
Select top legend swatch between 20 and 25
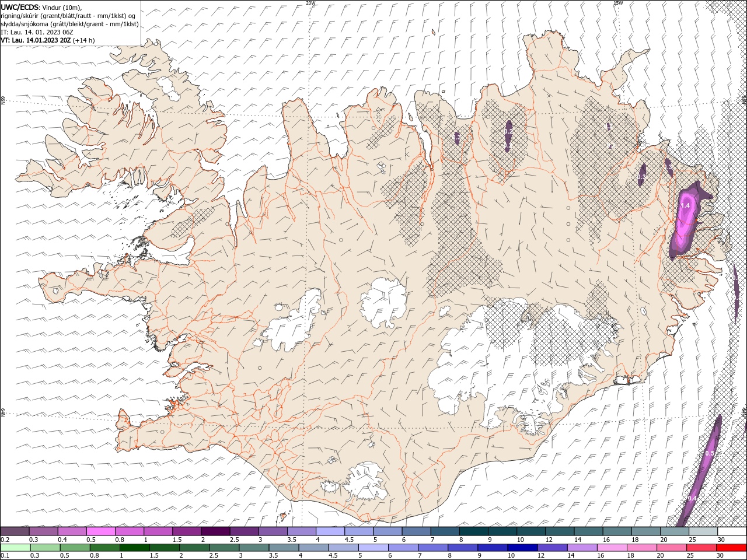tap(675, 531)
